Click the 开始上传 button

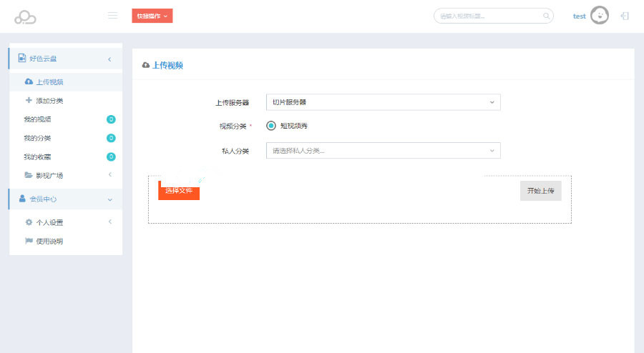pyautogui.click(x=540, y=191)
